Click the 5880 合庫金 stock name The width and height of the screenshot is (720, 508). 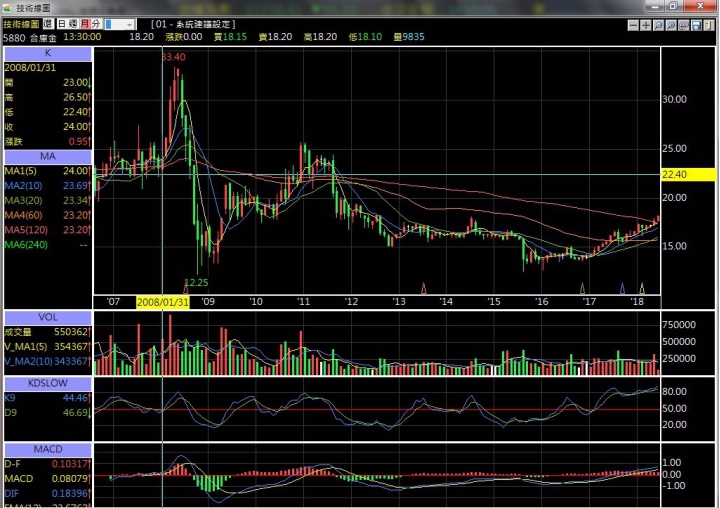click(29, 38)
